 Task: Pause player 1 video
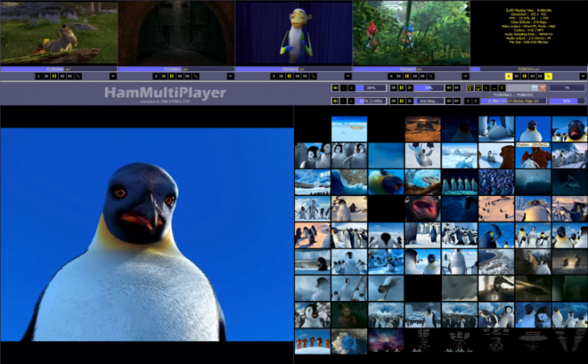pyautogui.click(x=54, y=76)
